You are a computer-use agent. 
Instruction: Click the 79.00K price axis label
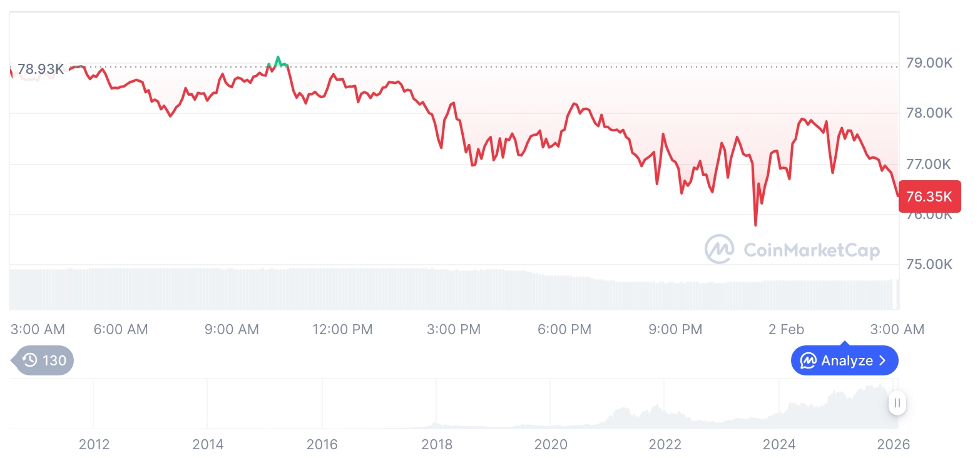[929, 63]
